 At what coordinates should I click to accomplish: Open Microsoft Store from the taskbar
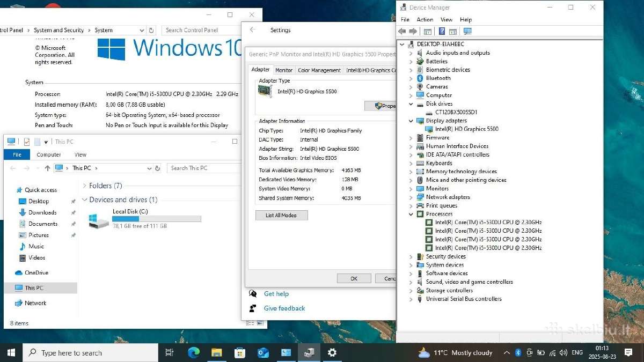240,352
